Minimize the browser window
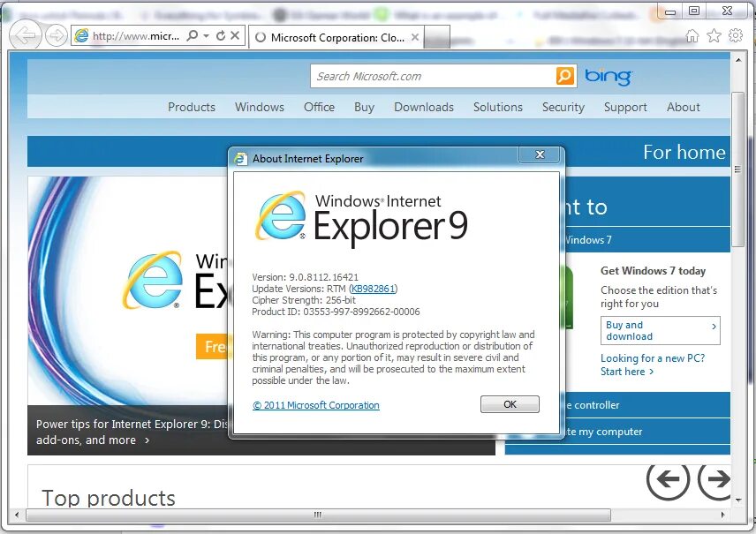Image resolution: width=756 pixels, height=534 pixels. click(x=670, y=12)
